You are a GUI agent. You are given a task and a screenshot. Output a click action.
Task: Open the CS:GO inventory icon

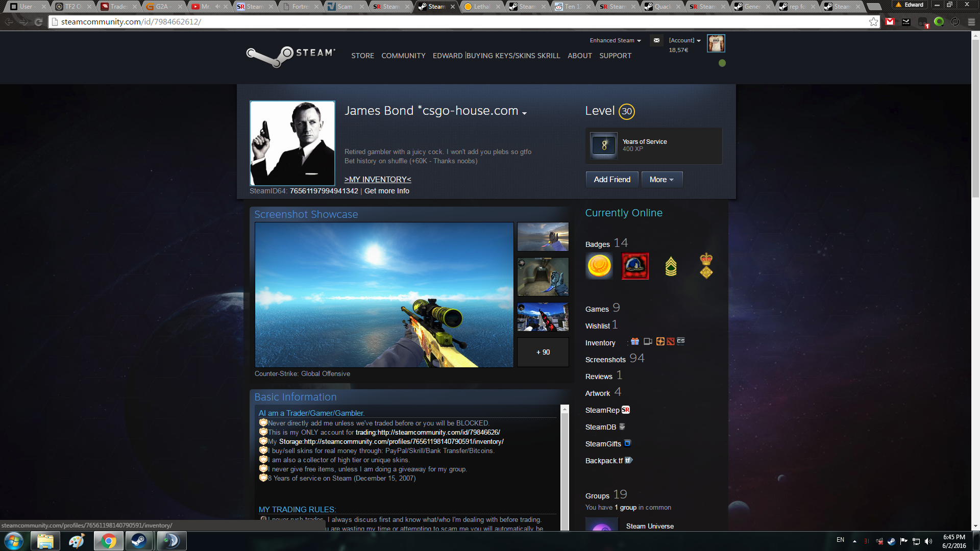681,341
